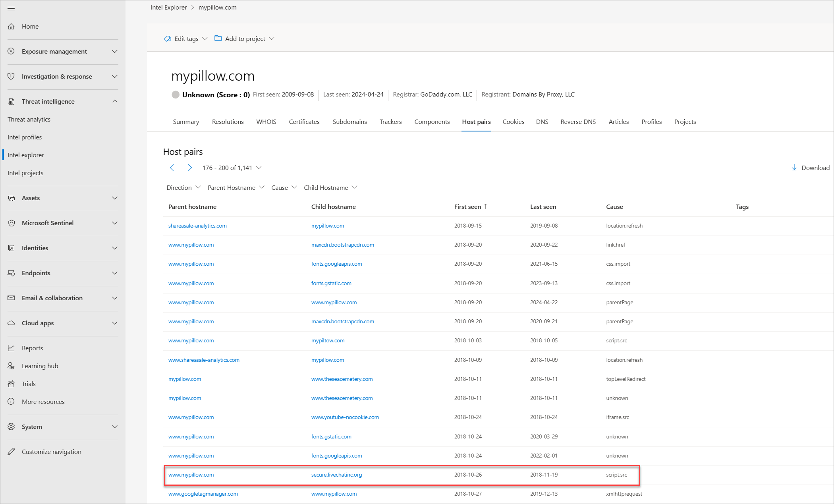Click the Download arrow icon

click(794, 168)
